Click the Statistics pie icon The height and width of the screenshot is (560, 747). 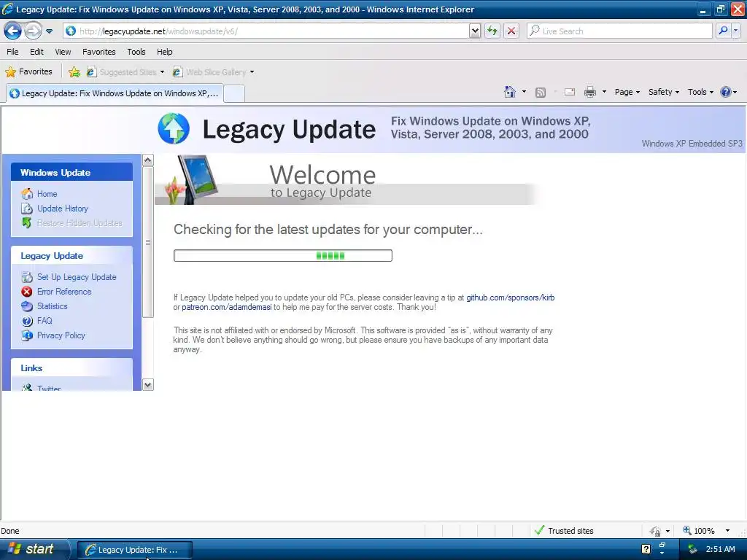(27, 306)
